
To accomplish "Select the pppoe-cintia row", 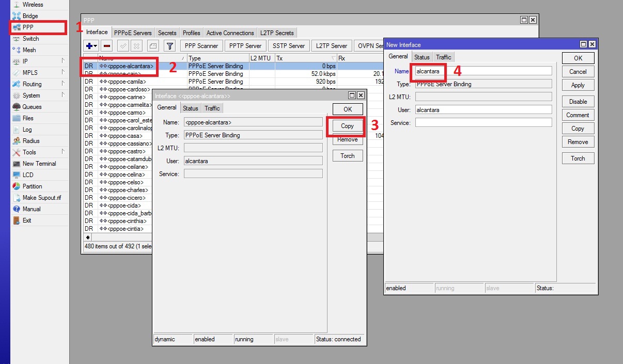I will tap(118, 229).
